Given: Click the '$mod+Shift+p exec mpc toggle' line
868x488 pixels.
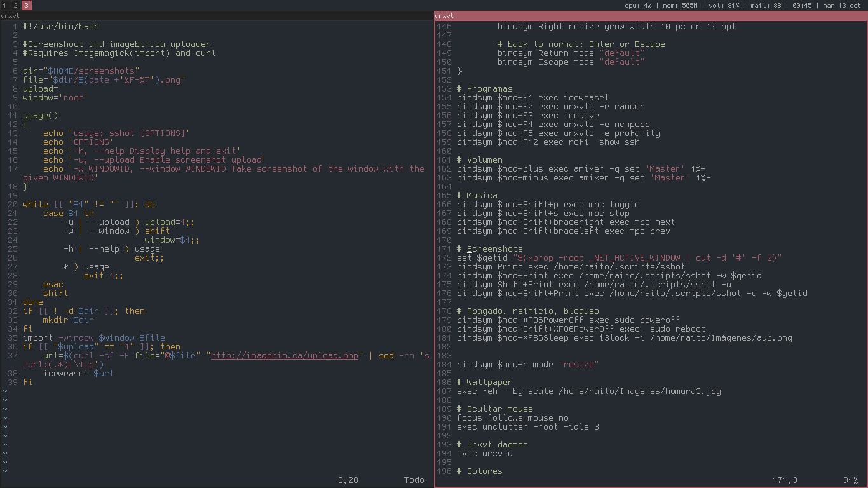Looking at the screenshot, I should [548, 205].
